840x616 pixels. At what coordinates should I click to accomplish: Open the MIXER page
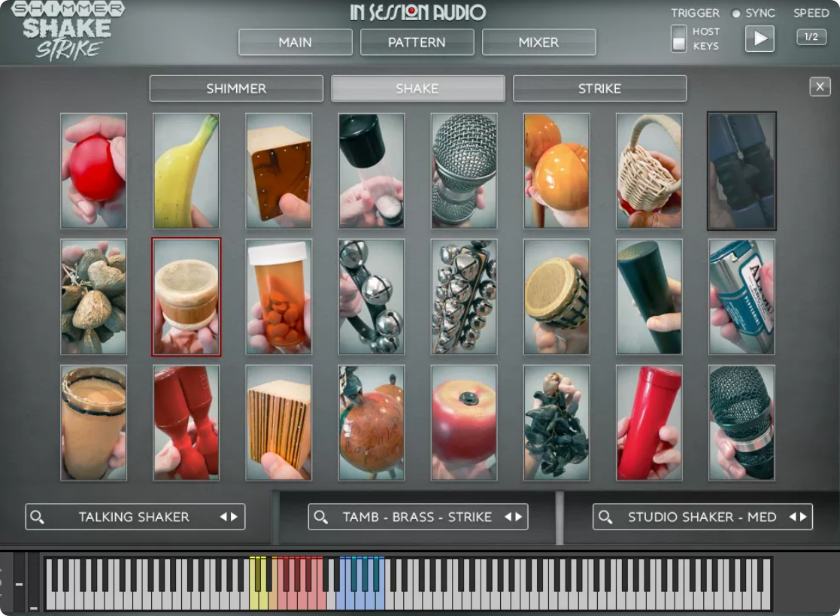[539, 42]
